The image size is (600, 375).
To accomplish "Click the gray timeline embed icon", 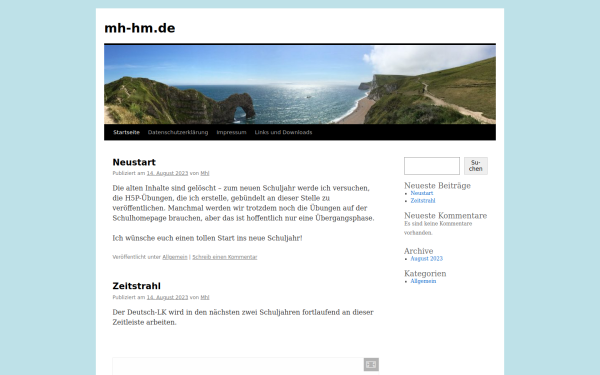I will [x=371, y=364].
